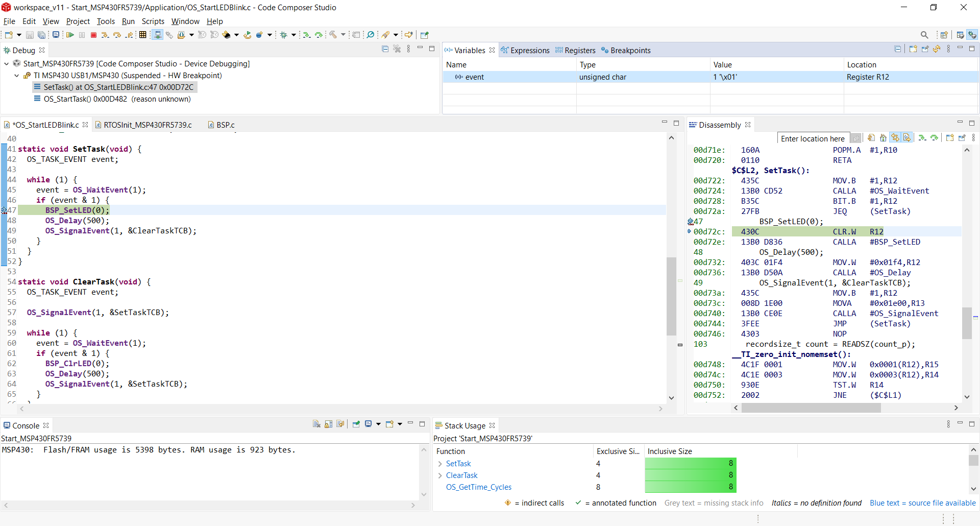The height and width of the screenshot is (526, 980).
Task: Terminate the debug session with red stop
Action: tap(93, 35)
